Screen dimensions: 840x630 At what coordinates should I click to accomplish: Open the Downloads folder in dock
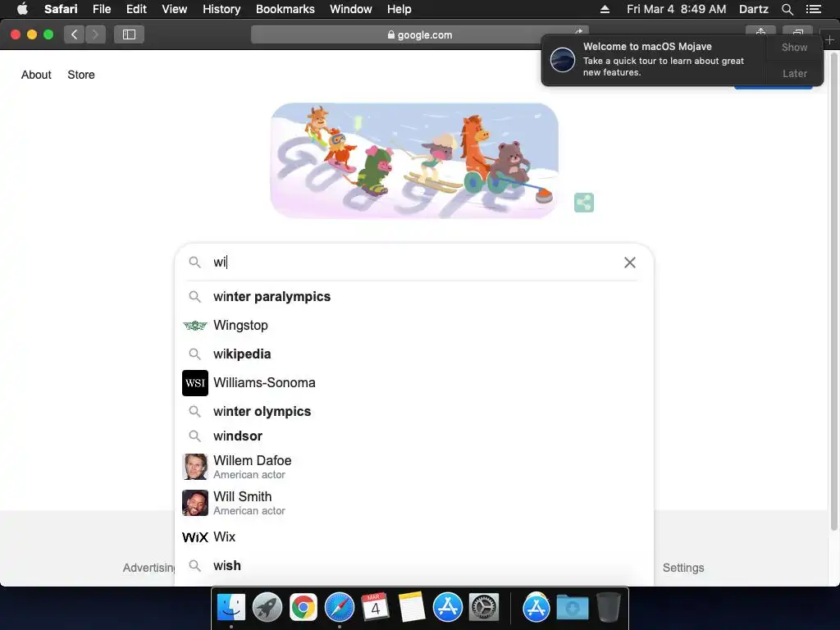coord(572,608)
